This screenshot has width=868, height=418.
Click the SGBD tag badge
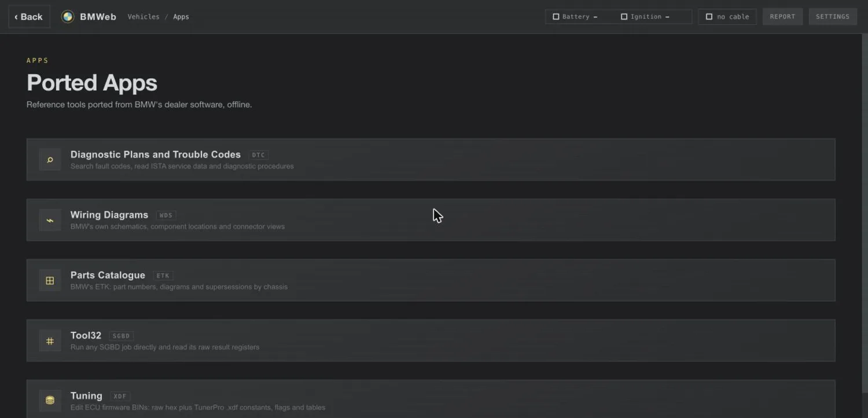(x=121, y=336)
